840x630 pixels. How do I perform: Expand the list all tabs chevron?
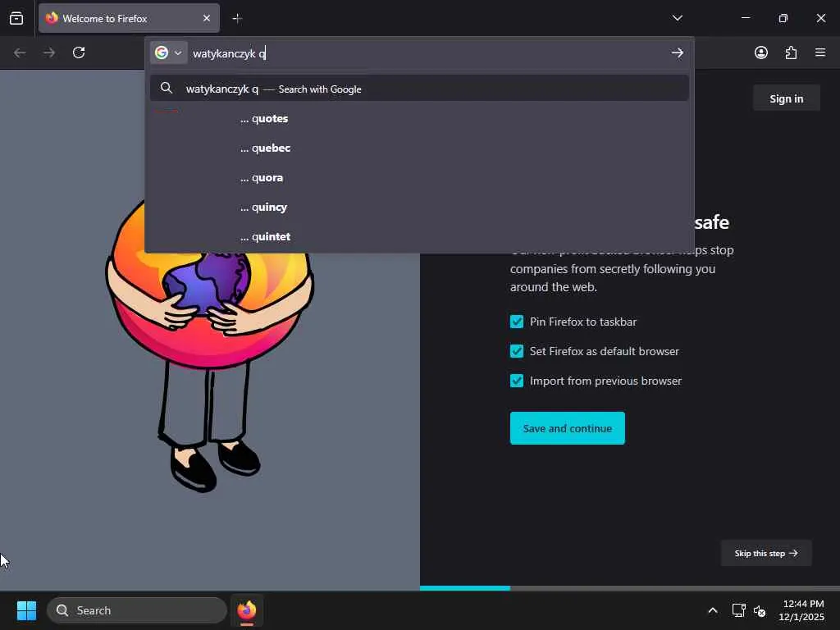click(677, 18)
